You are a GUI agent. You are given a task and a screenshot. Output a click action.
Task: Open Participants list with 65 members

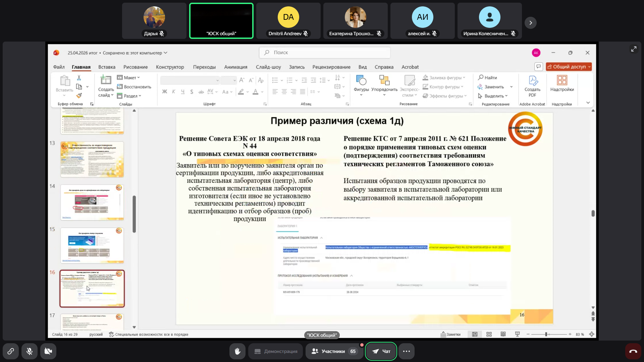click(334, 351)
